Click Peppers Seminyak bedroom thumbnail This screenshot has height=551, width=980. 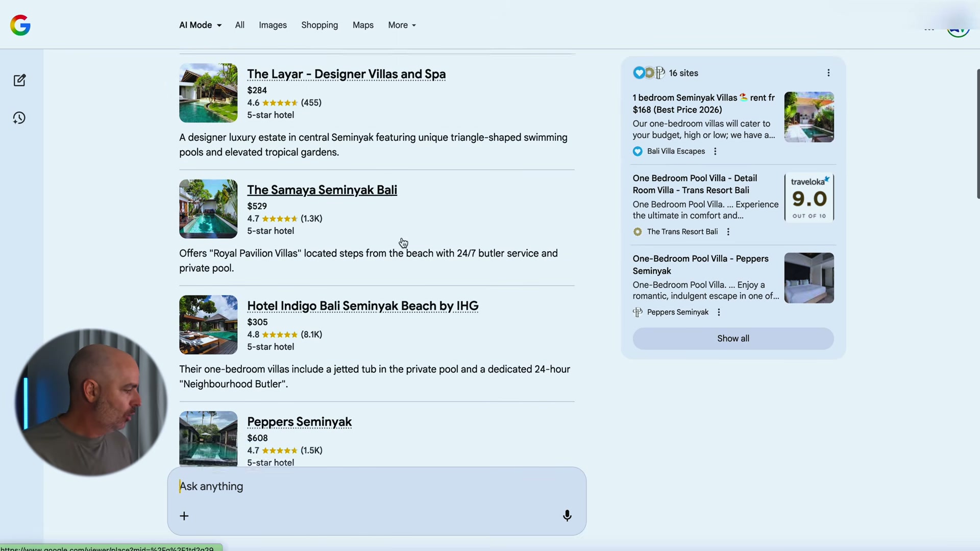(x=809, y=278)
